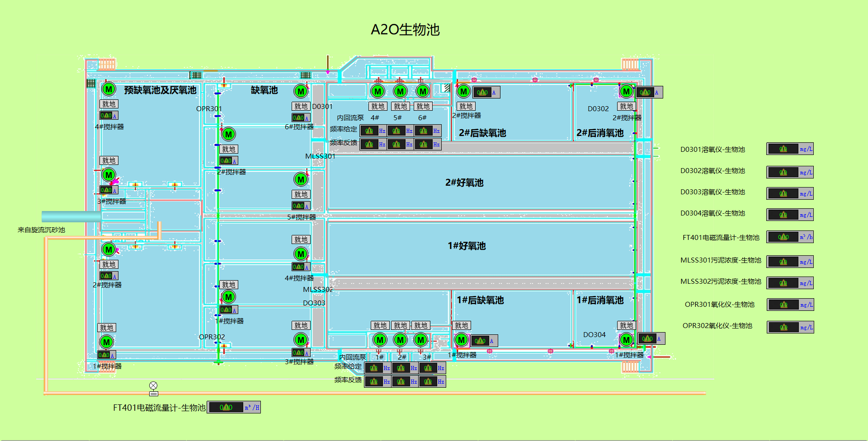Screen dimensions: 868x441
Task: Click the flow meter symbol on the orange pipeline
Action: pos(153,386)
